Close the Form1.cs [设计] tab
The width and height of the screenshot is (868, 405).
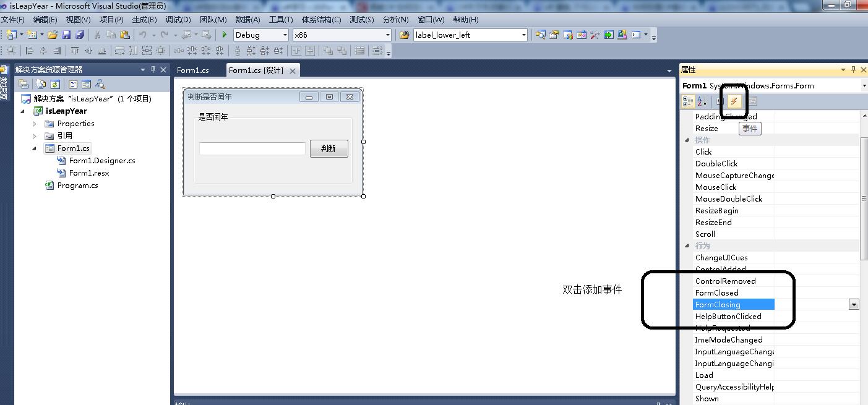coord(293,70)
